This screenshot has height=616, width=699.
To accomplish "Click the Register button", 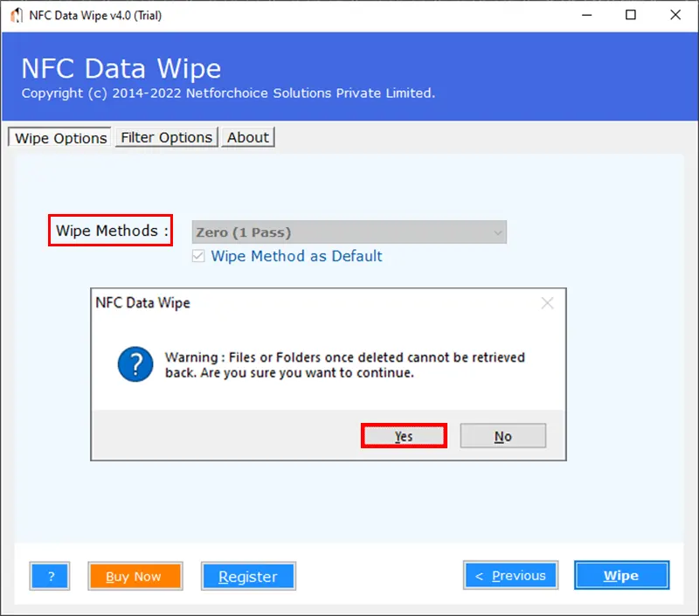I will pyautogui.click(x=248, y=576).
